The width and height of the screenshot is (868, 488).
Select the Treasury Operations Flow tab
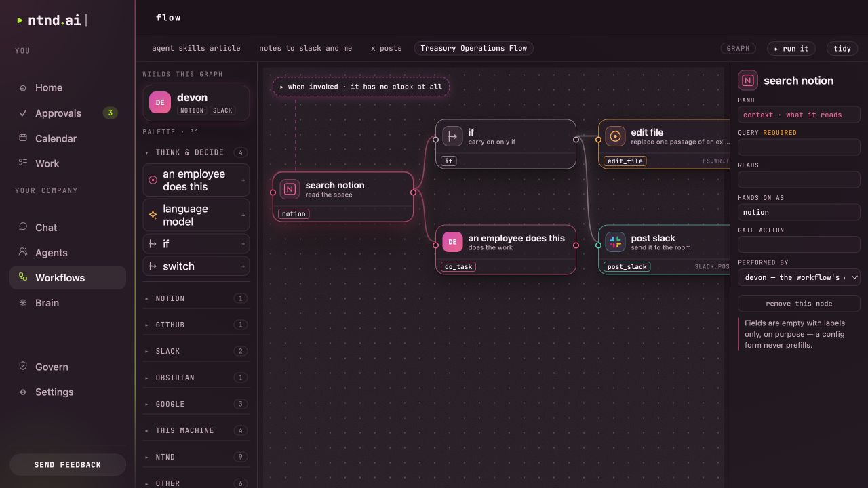point(473,49)
